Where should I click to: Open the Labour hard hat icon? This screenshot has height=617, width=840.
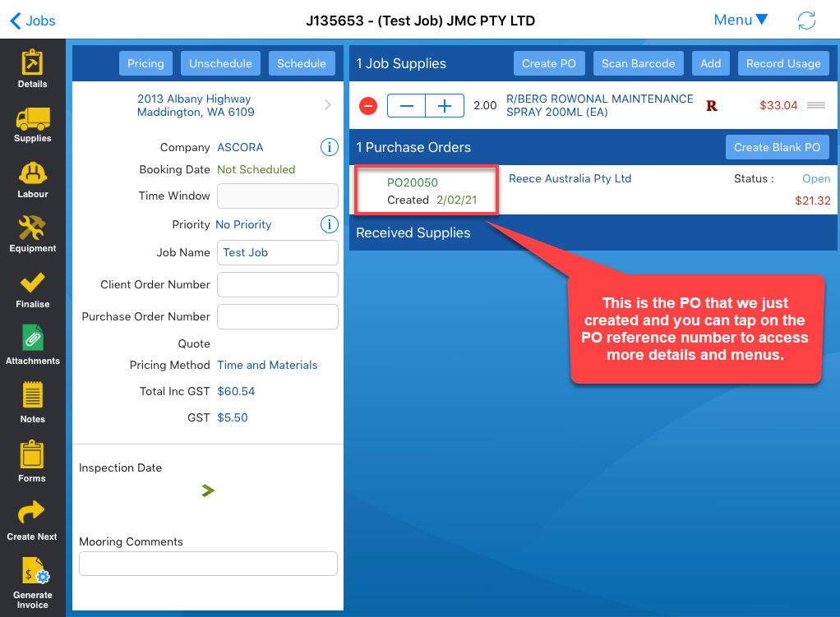(32, 174)
